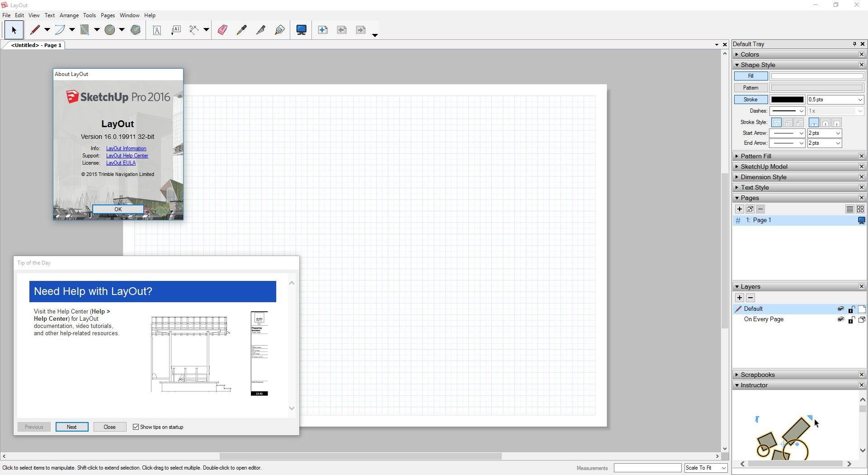Click the black Stroke color swatch
Viewport: 868px width, 475px height.
(x=787, y=100)
